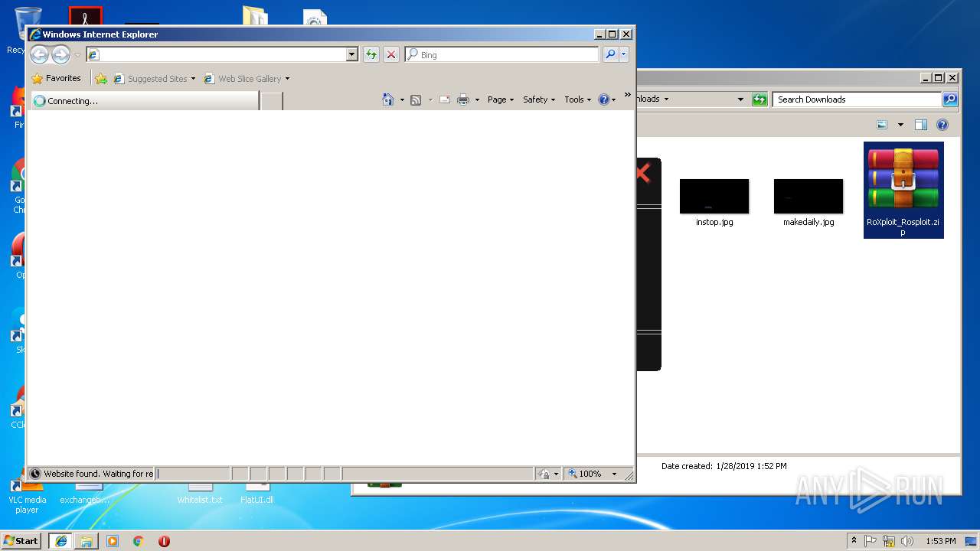
Task: Click Internet Explorer taskbar button
Action: 60,541
